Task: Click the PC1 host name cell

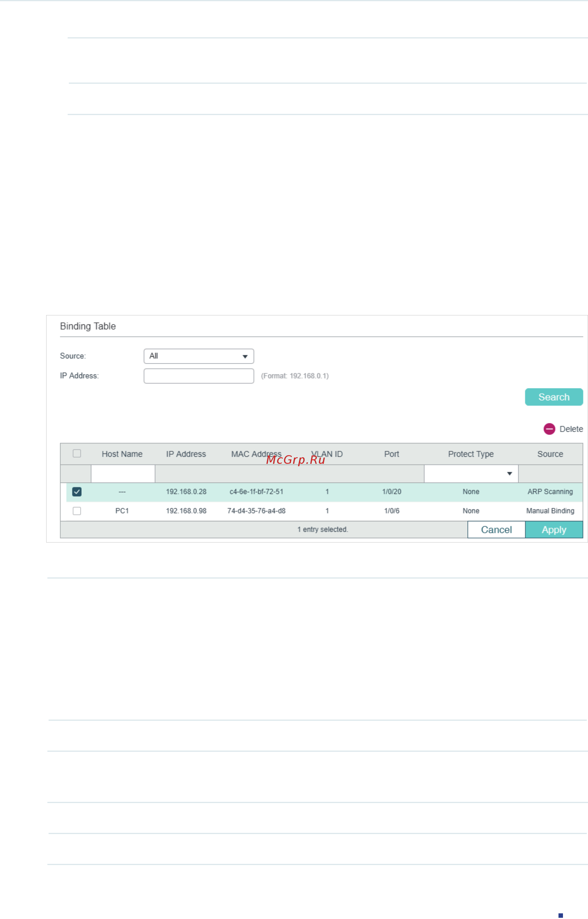Action: point(122,510)
